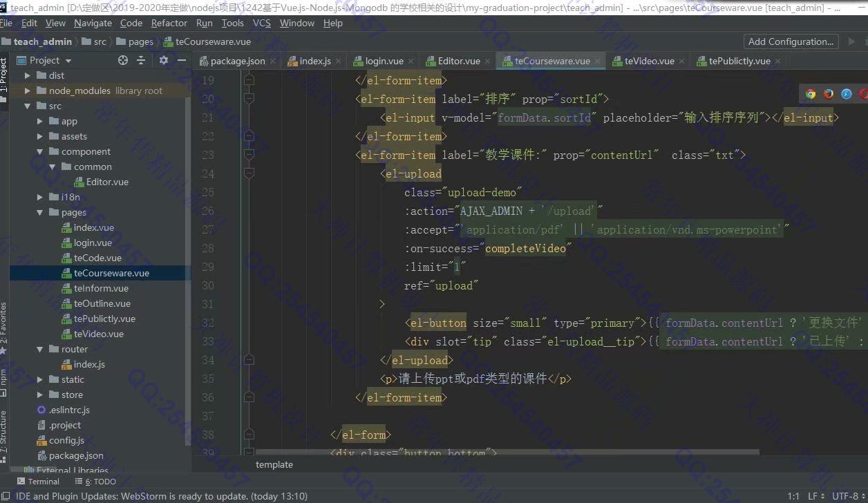
Task: Expand the assets folder
Action: click(40, 136)
